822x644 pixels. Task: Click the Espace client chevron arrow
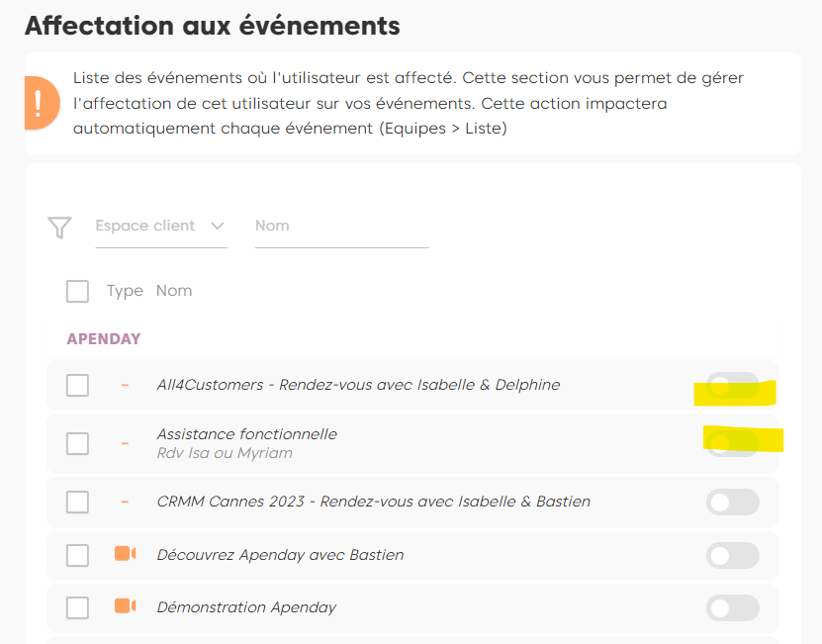click(218, 226)
